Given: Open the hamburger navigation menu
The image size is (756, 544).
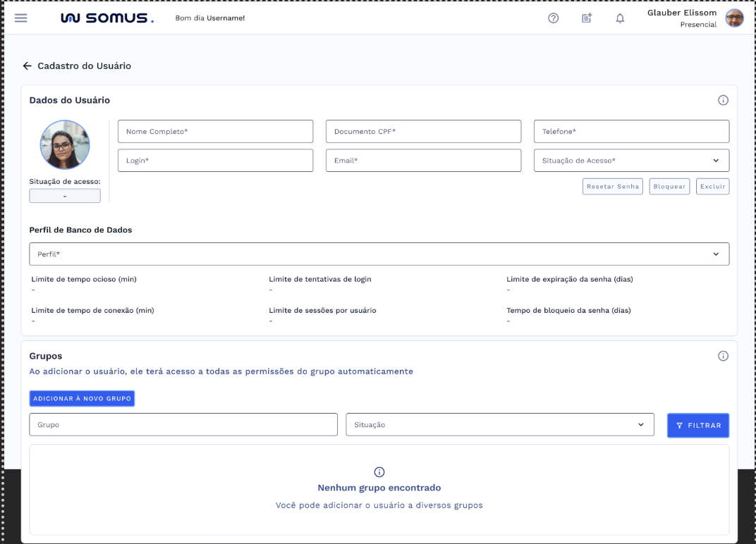Looking at the screenshot, I should point(21,18).
